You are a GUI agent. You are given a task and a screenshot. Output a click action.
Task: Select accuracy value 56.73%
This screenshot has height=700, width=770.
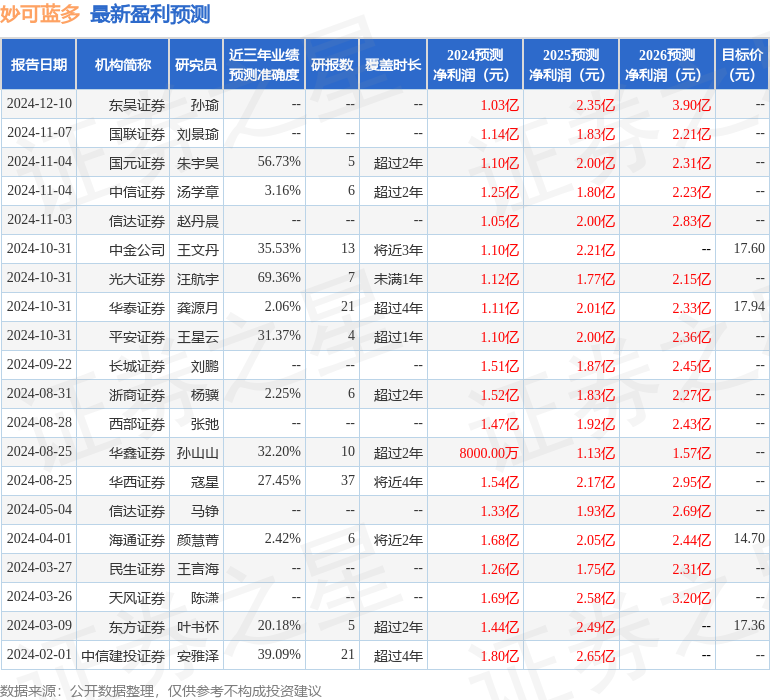click(279, 162)
